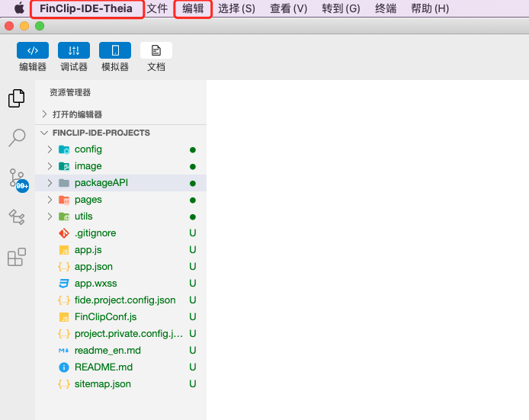This screenshot has width=529, height=420.
Task: Open the 查看 (V) menu
Action: coord(289,8)
